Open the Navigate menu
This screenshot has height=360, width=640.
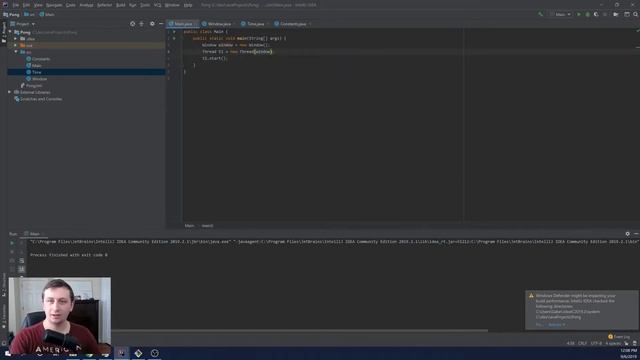coord(54,5)
